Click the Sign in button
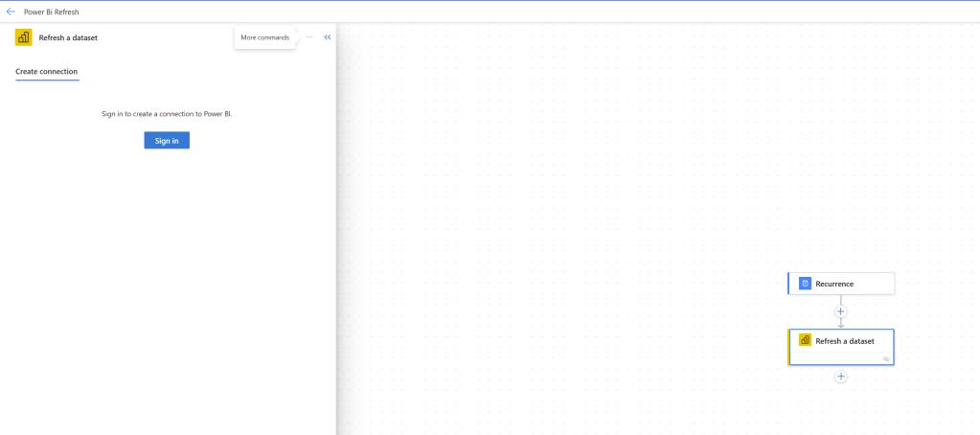Screen dimensions: 980x435 click(167, 141)
